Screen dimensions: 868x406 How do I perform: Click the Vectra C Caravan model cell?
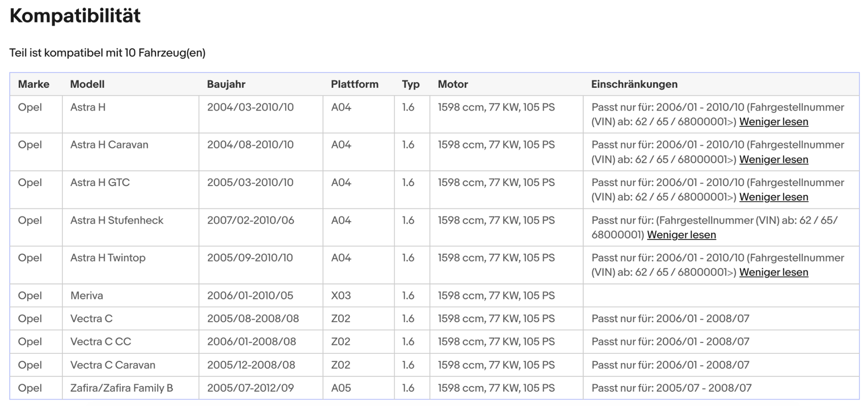coord(112,365)
